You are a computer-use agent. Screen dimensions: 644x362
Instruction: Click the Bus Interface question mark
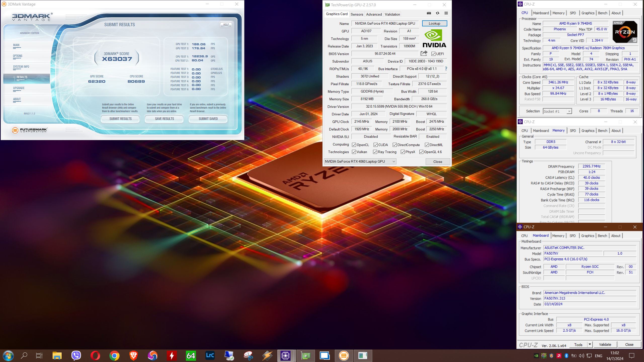(446, 69)
